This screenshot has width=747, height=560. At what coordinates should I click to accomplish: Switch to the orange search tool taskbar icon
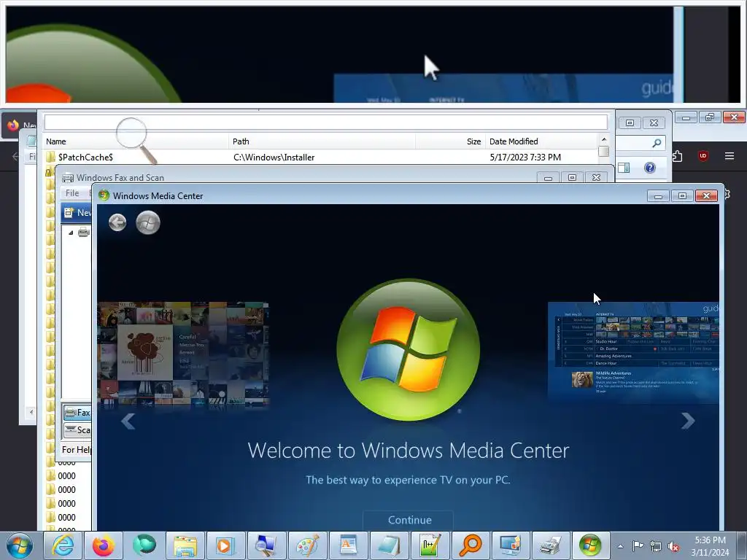tap(471, 545)
